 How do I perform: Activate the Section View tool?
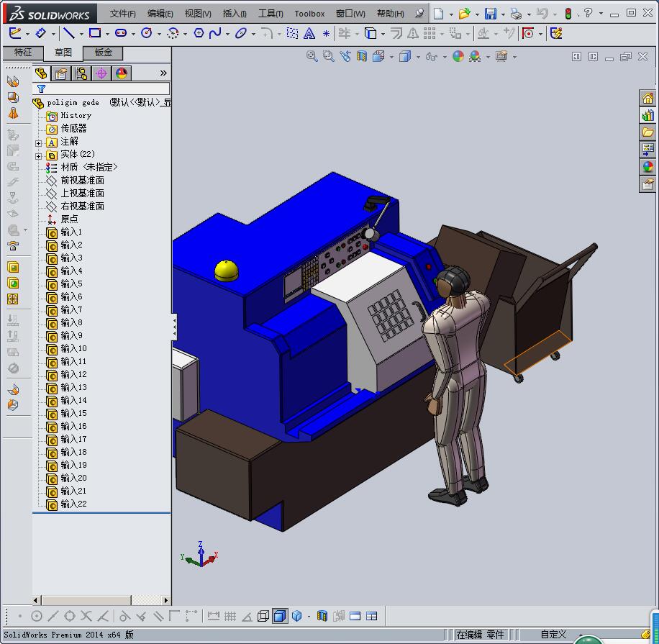360,56
